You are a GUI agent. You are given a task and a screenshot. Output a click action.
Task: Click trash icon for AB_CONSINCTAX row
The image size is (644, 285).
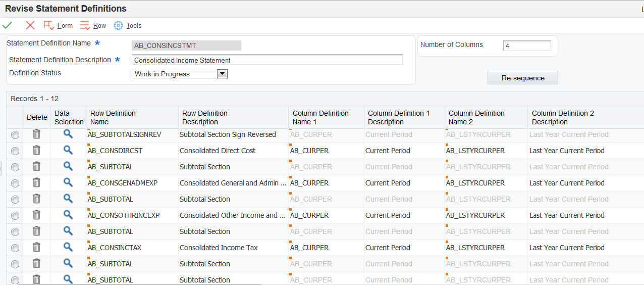pyautogui.click(x=36, y=248)
